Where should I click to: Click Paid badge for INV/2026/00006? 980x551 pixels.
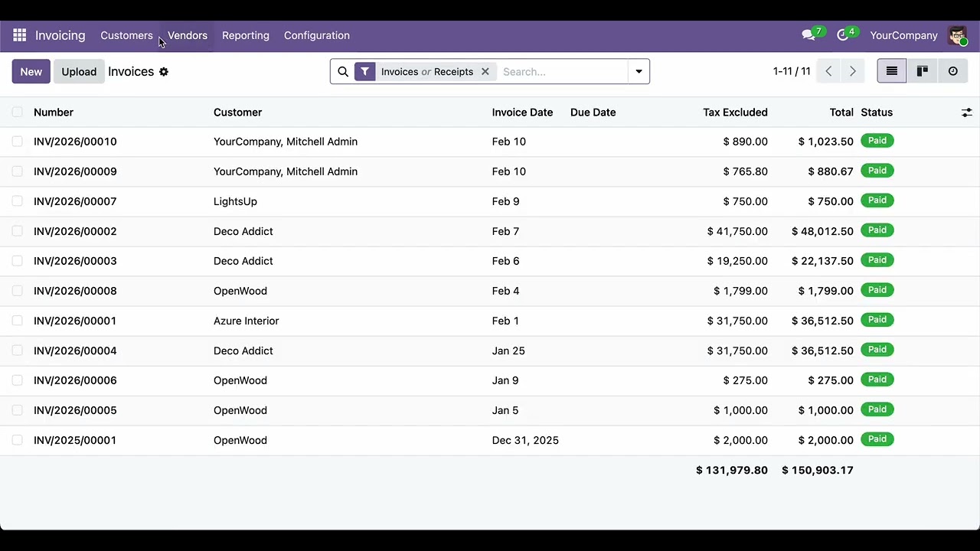tap(877, 380)
